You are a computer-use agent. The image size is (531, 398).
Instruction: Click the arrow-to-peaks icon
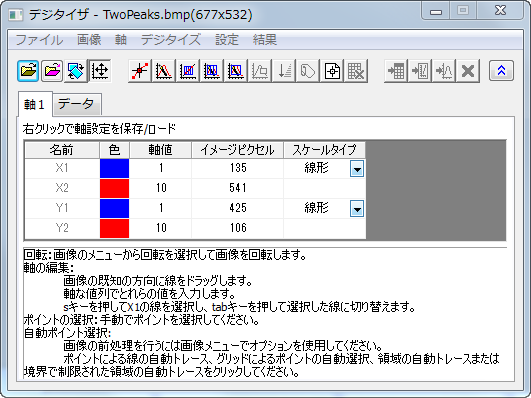pos(444,71)
